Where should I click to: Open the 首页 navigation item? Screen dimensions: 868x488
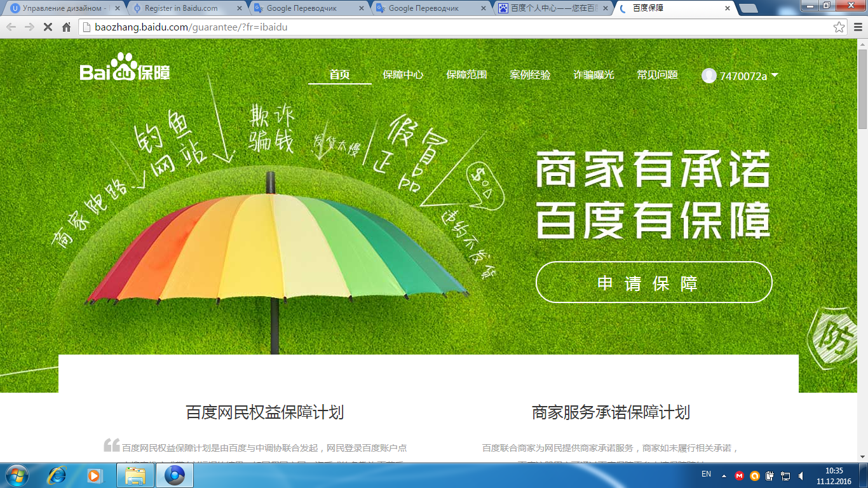pos(340,75)
